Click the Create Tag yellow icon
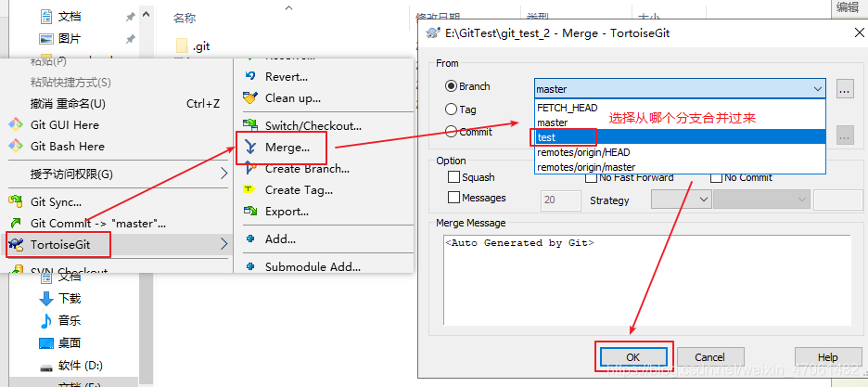 click(x=249, y=189)
